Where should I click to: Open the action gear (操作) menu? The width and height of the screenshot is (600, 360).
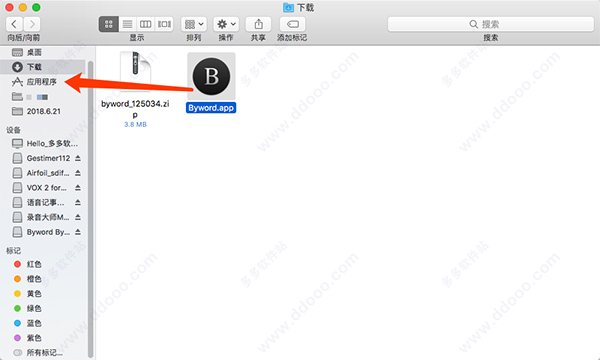[x=226, y=24]
